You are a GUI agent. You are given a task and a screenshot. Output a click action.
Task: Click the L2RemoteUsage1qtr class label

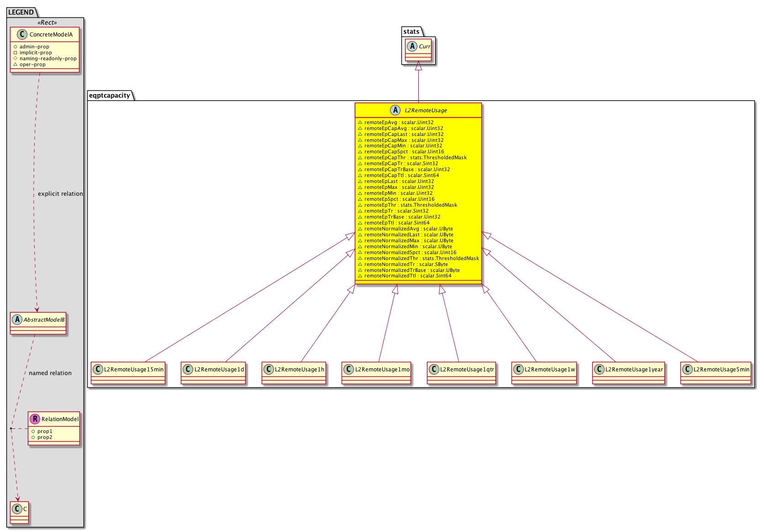[467, 370]
